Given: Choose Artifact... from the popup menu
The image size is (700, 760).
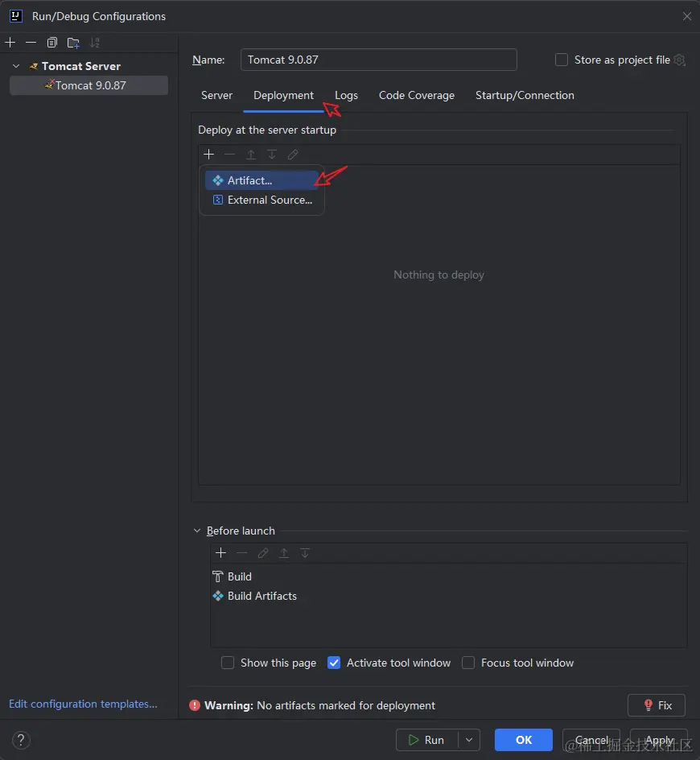Looking at the screenshot, I should [x=261, y=180].
